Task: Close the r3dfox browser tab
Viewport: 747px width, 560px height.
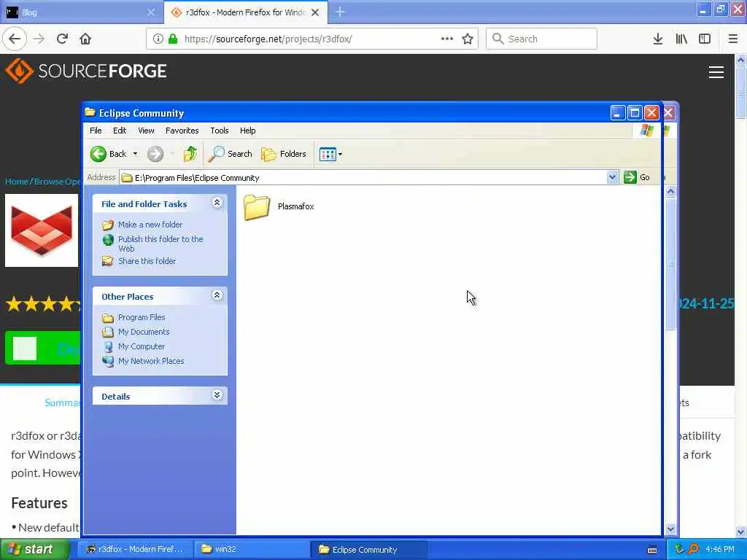Action: (315, 12)
